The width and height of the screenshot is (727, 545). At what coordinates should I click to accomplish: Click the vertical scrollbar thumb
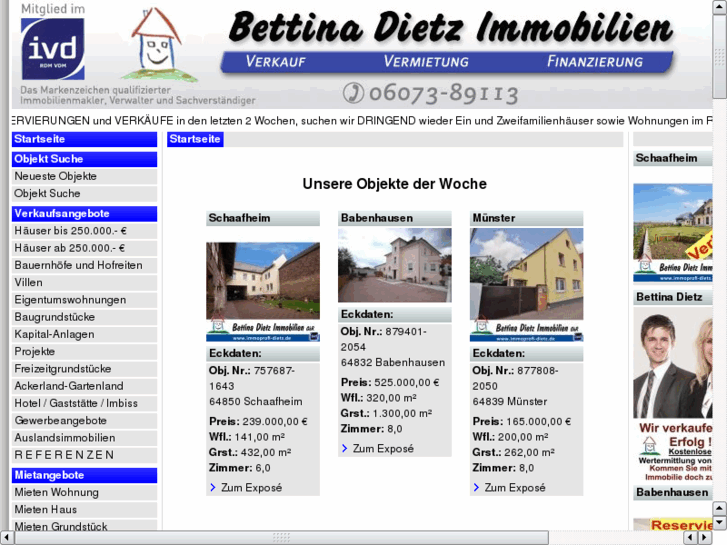720,56
